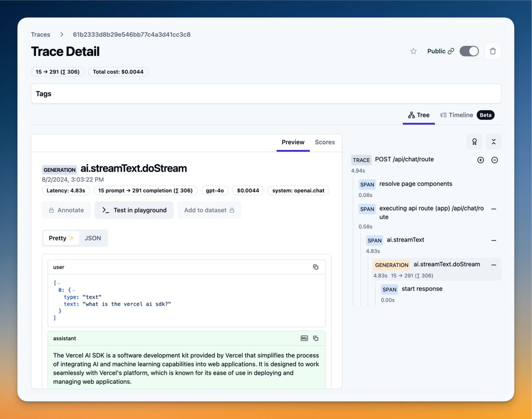Click the Public link icon
Viewport: 532px width, 419px height.
coord(451,51)
